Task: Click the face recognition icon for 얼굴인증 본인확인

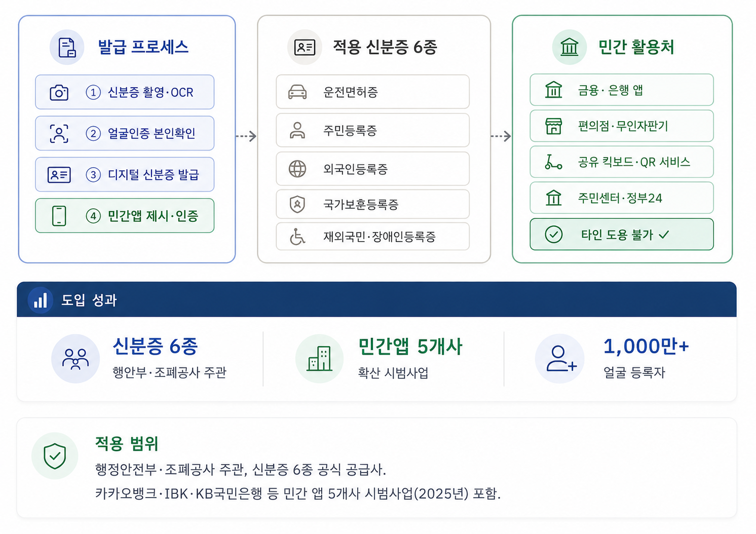Action: (x=59, y=134)
